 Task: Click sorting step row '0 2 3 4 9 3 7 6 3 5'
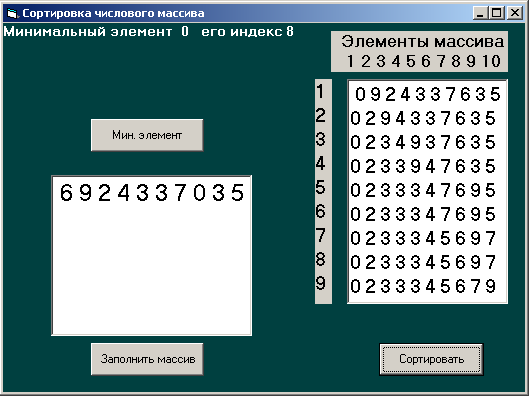(x=423, y=142)
